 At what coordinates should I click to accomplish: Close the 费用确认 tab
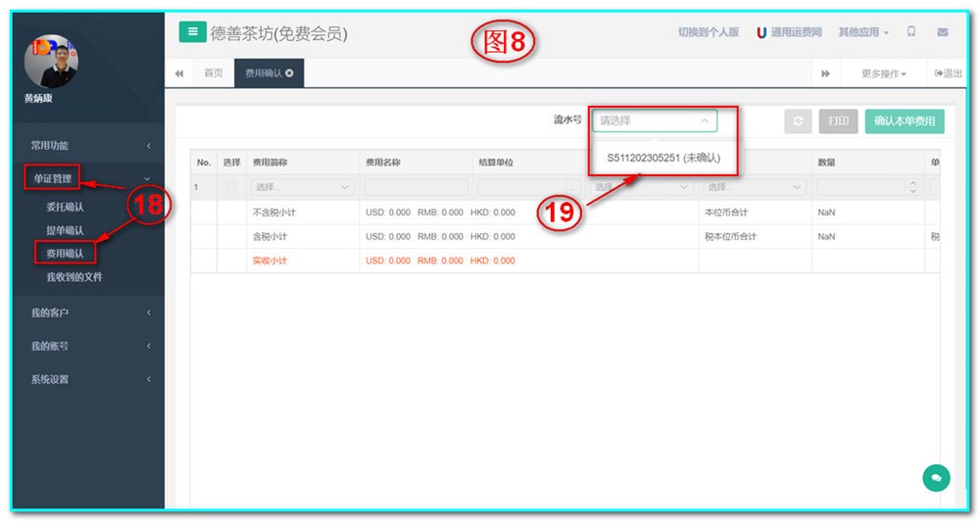pos(289,73)
